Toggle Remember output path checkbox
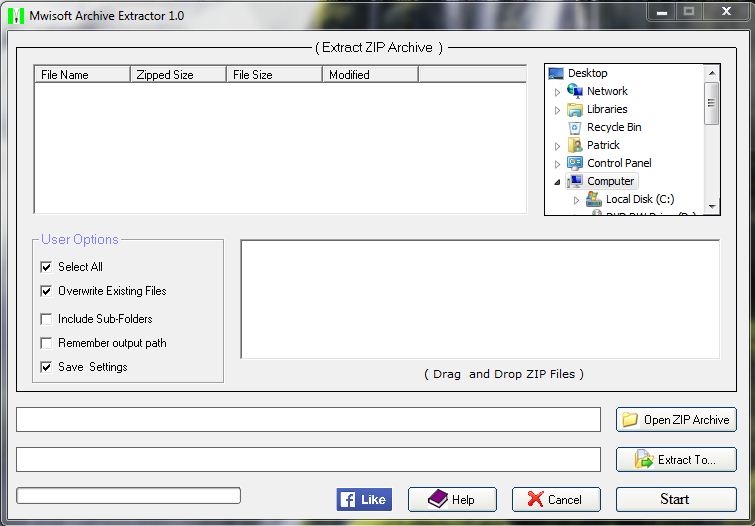Image resolution: width=755 pixels, height=526 pixels. (46, 343)
